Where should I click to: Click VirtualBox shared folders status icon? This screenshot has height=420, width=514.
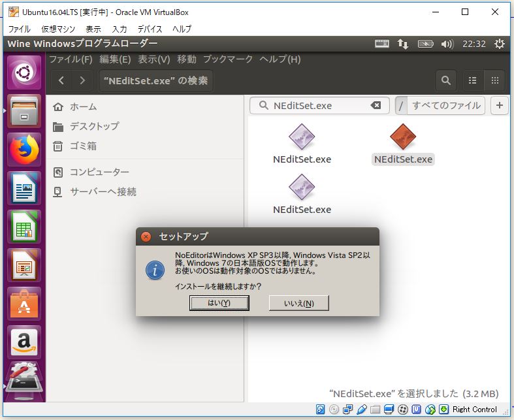[376, 410]
